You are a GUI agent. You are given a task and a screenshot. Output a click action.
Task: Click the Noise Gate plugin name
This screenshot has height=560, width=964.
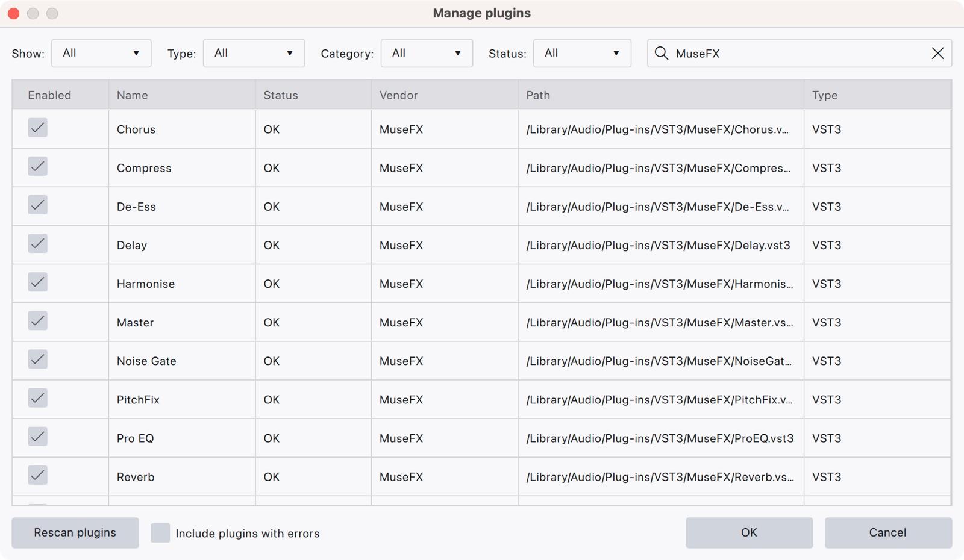(x=146, y=361)
